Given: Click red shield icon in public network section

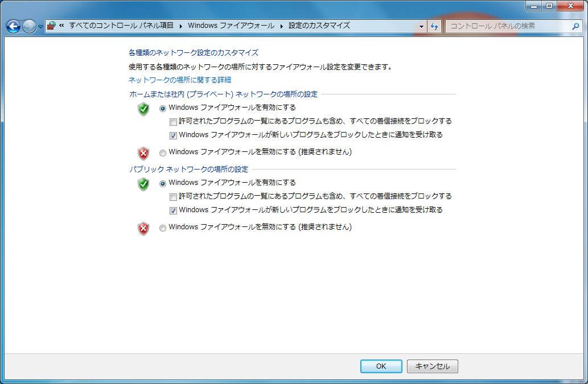Looking at the screenshot, I should click(x=143, y=228).
